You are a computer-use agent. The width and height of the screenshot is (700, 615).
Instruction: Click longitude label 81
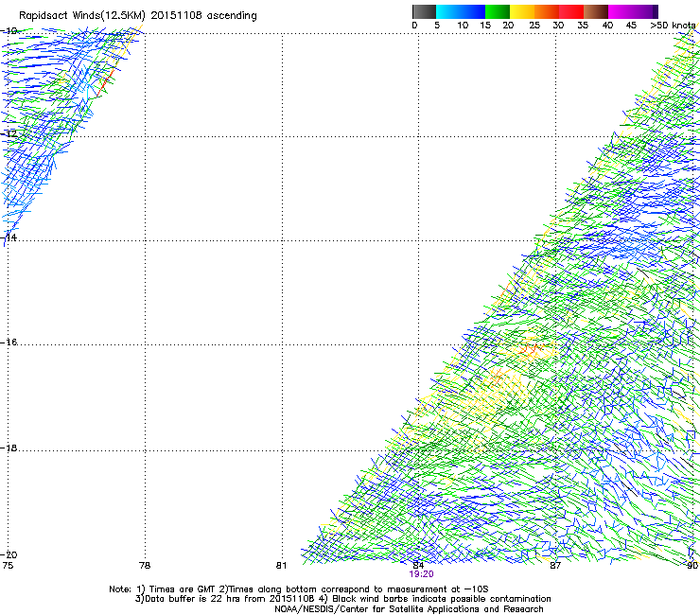(281, 566)
